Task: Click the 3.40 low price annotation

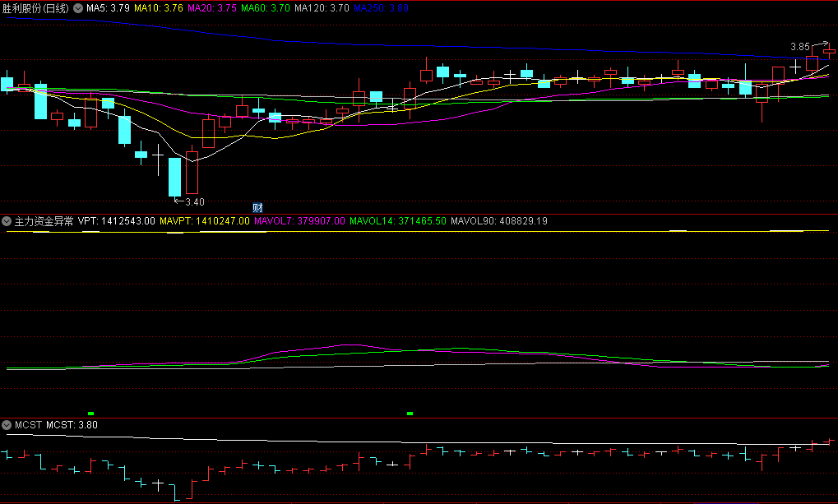Action: (x=195, y=202)
